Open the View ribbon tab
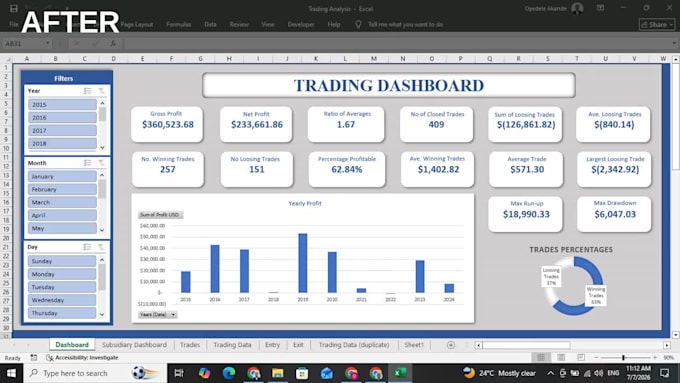This screenshot has width=680, height=383. 268,25
